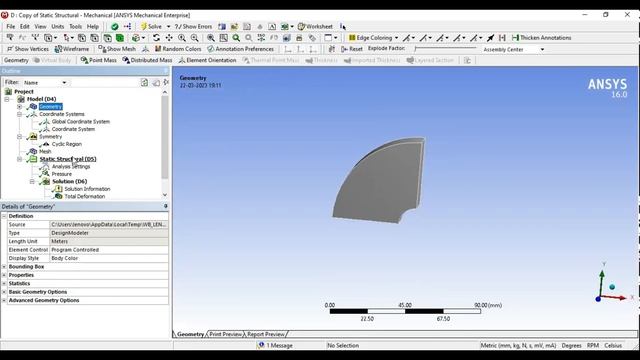Expand the Geometry tree node
The height and width of the screenshot is (360, 640).
coord(19,107)
